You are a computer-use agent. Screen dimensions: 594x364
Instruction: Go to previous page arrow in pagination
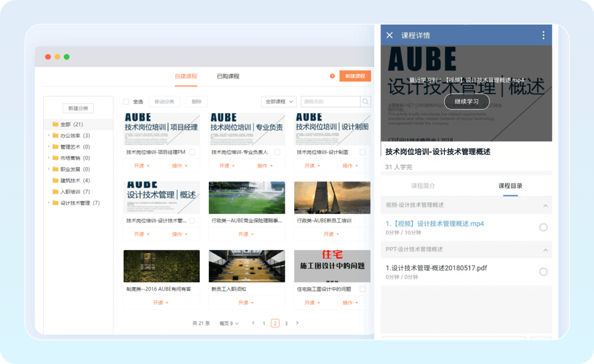coord(253,323)
